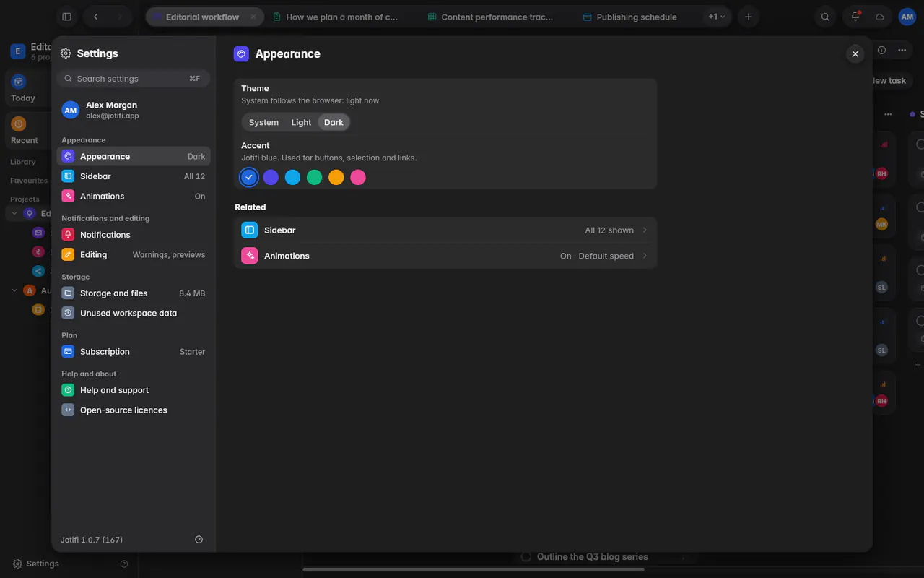Choose the pink accent colour
Screen dimensions: 924x578
click(358, 177)
